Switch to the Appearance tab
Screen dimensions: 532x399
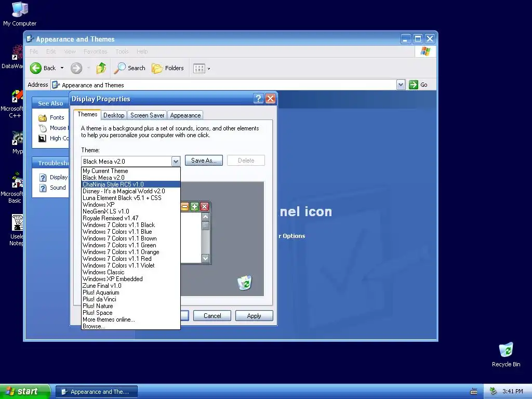click(185, 115)
